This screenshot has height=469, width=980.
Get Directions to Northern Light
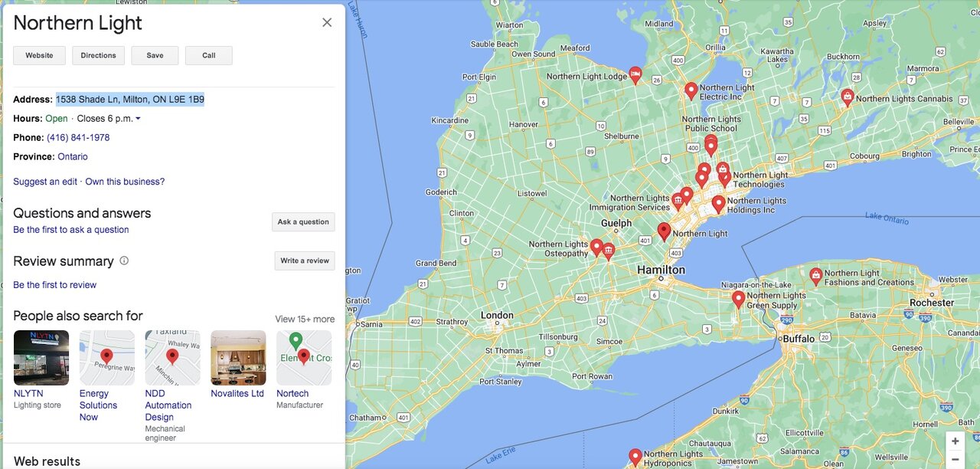98,55
